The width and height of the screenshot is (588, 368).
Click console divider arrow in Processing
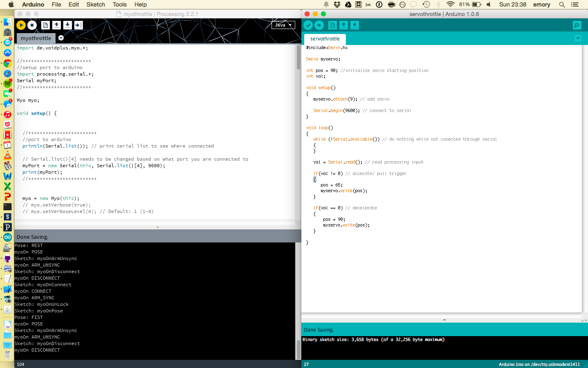158,227
